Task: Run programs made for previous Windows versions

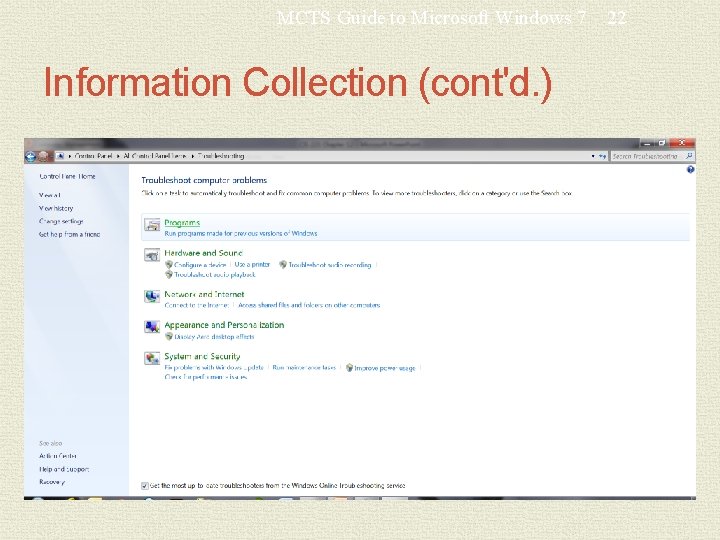Action: 241,233
